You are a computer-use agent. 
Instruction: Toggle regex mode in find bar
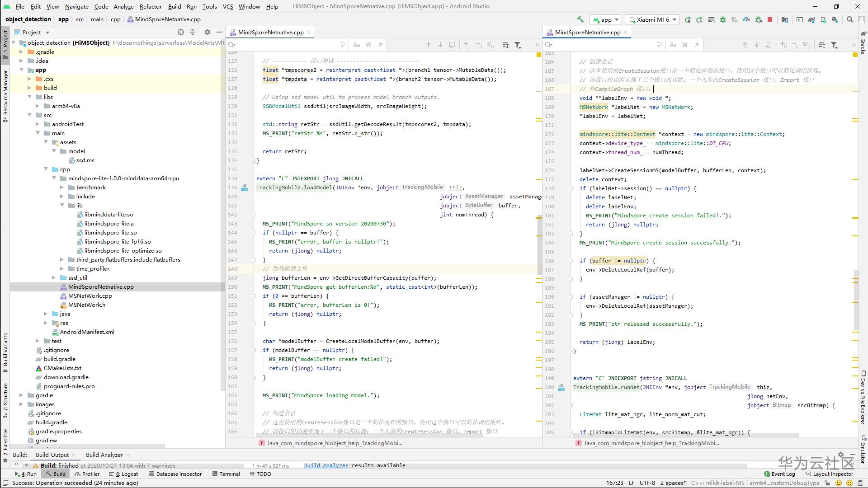pos(380,45)
